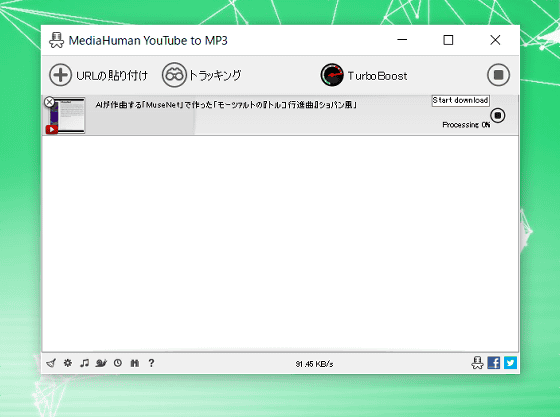Minimize the MediaHuman window
This screenshot has height=417, width=560.
(x=402, y=40)
